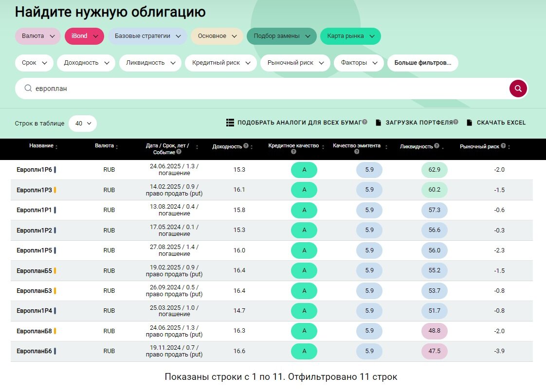Click the file icon beside 'Загрузка портфеля'

[x=378, y=123]
